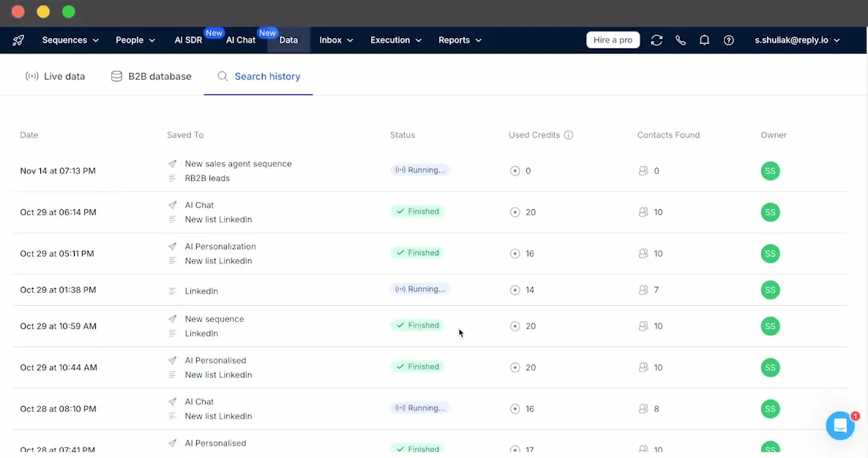Open the Data menu item
This screenshot has height=458, width=868.
[x=288, y=40]
